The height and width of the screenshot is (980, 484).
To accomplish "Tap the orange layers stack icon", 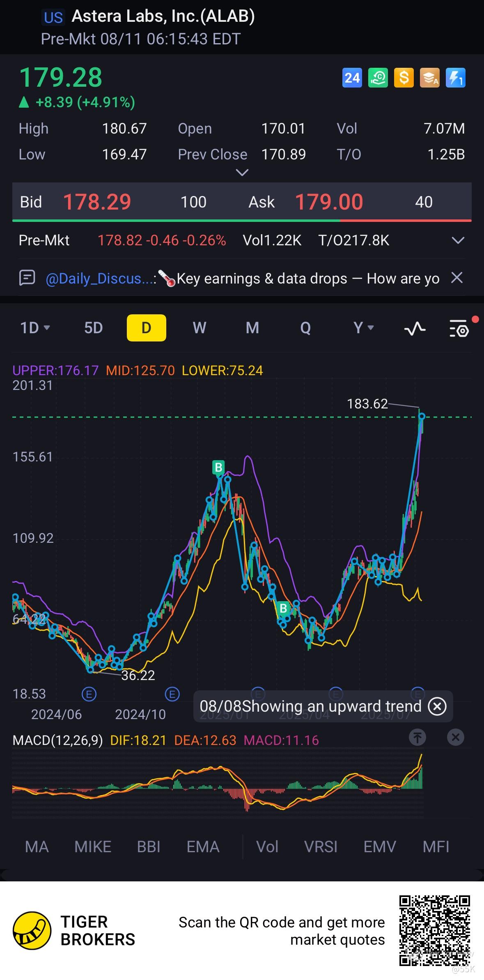I will coord(429,78).
